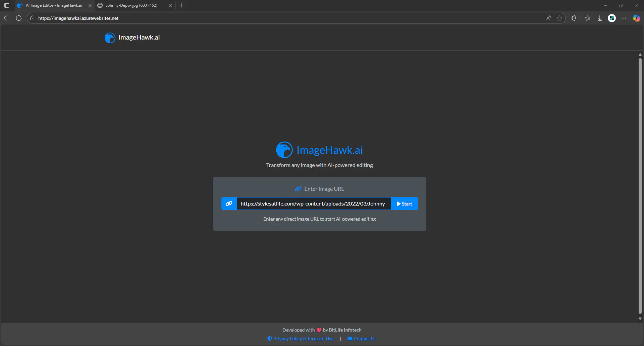644x346 pixels.
Task: Switch to the Johnny-Depp-jpg tab
Action: (131, 5)
